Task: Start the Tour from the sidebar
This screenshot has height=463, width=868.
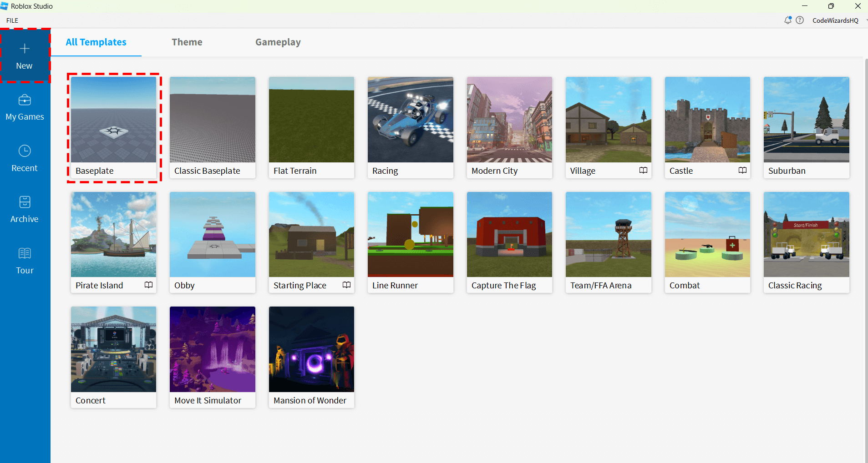Action: pos(25,260)
